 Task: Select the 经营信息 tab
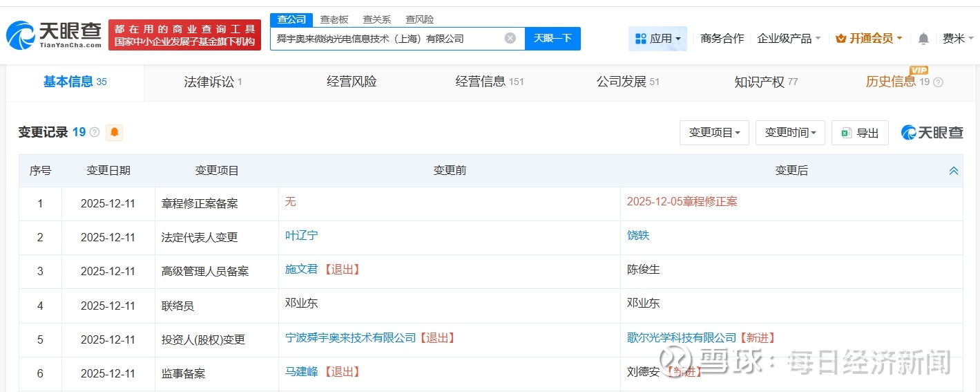pos(490,82)
